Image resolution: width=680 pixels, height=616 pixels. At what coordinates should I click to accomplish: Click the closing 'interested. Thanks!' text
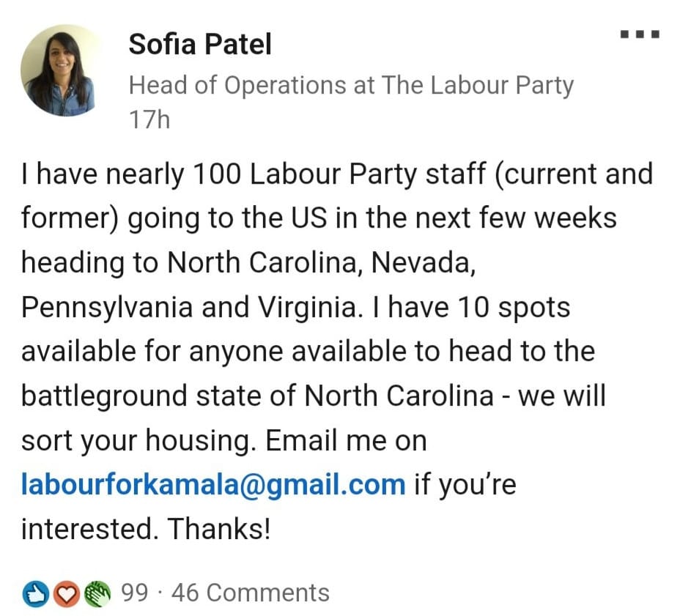146,530
